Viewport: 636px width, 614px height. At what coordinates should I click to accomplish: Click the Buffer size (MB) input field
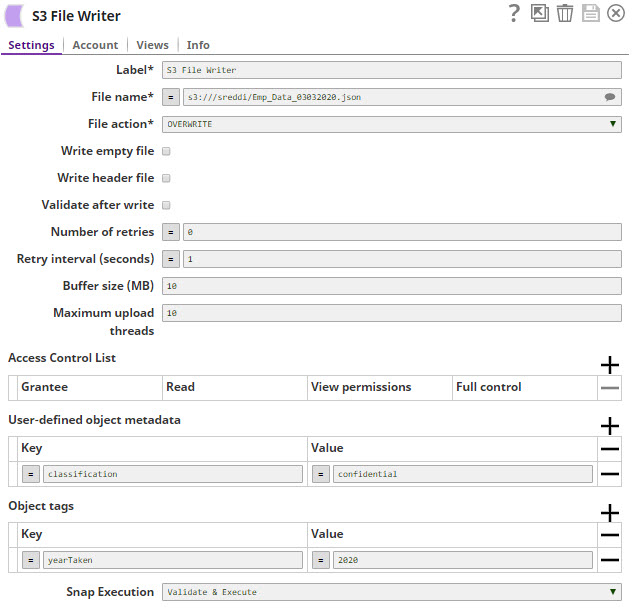(x=391, y=286)
